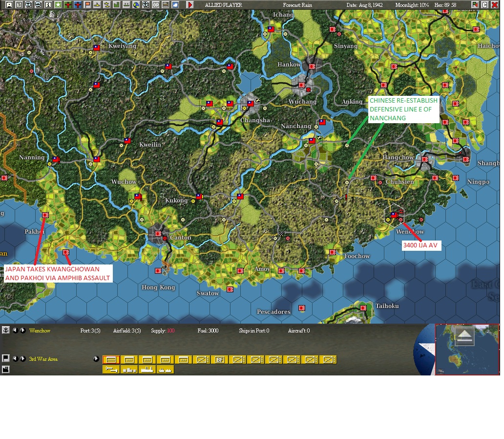Click the single yellow ship toolbar icon
Screen dimensions: 504x439
(x=97, y=5)
